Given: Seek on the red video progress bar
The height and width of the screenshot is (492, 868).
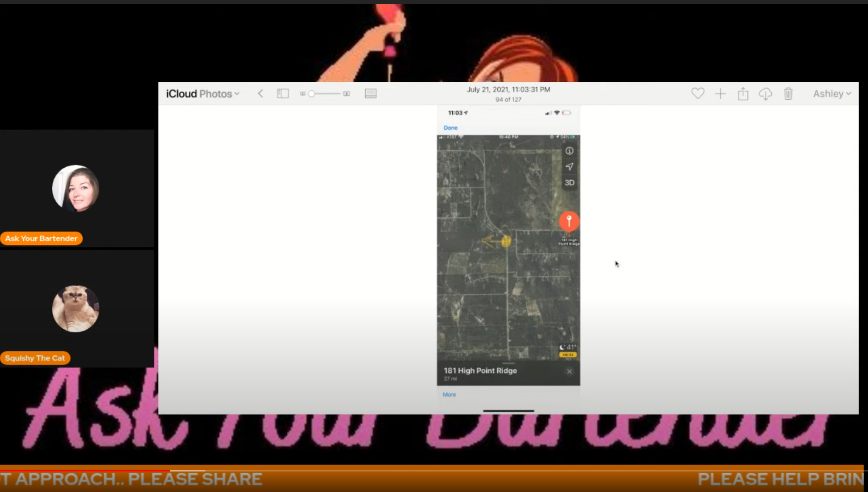Looking at the screenshot, I should [85, 470].
